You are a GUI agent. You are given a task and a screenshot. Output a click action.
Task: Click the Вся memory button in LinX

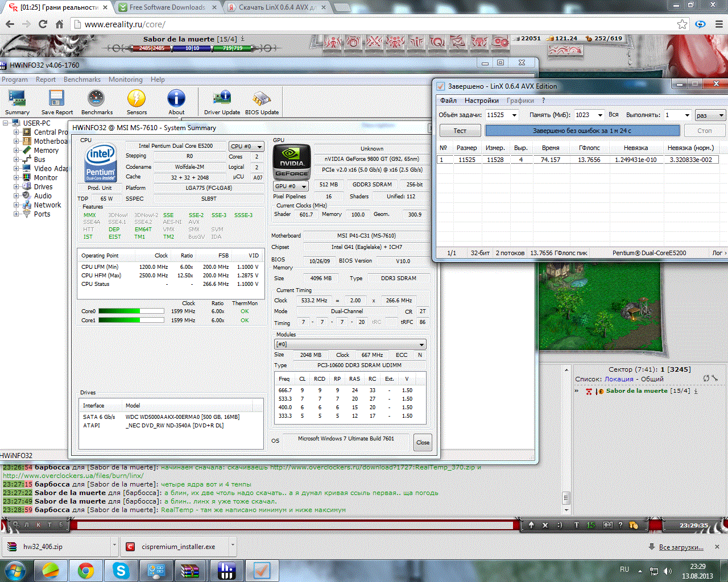614,114
